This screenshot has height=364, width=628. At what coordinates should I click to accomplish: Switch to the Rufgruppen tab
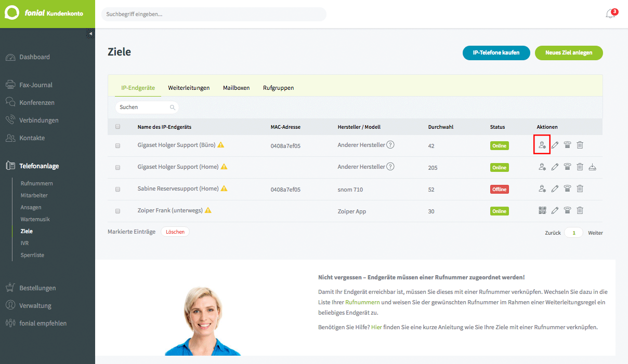pyautogui.click(x=279, y=88)
